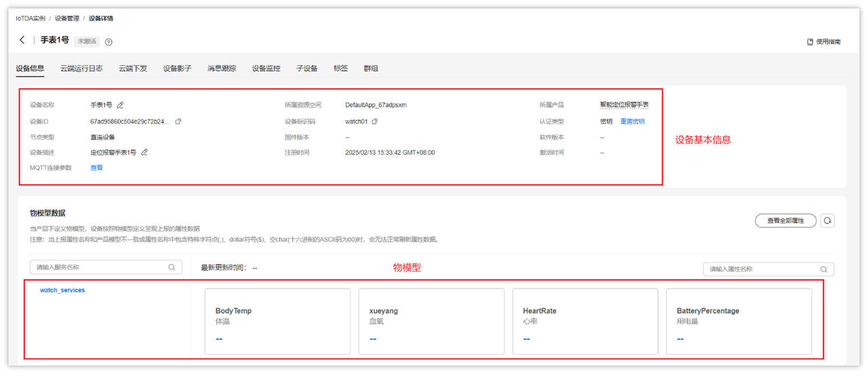Open the 云端运行日志 tab
This screenshot has width=868, height=374.
[x=81, y=69]
